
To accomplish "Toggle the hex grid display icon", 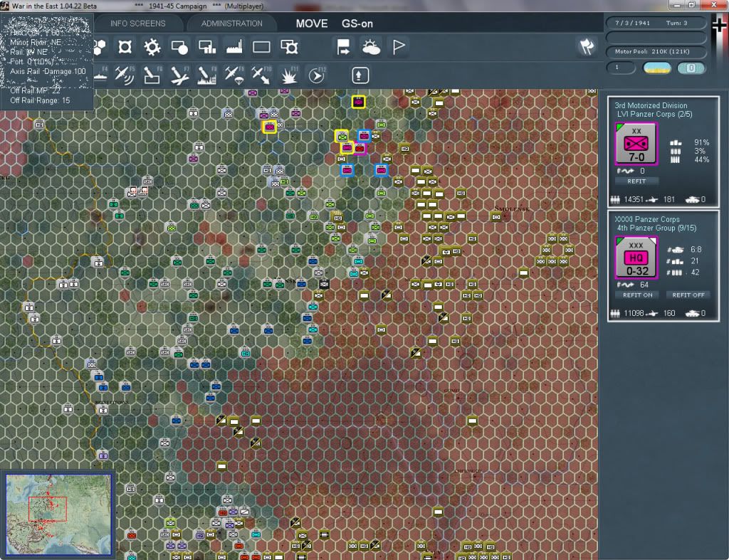I will pos(99,47).
